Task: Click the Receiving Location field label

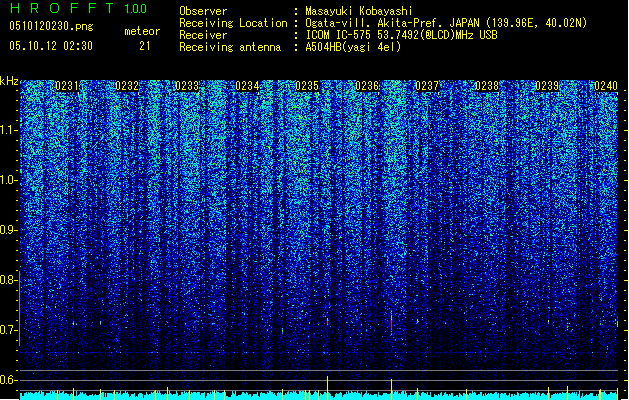Action: (233, 23)
